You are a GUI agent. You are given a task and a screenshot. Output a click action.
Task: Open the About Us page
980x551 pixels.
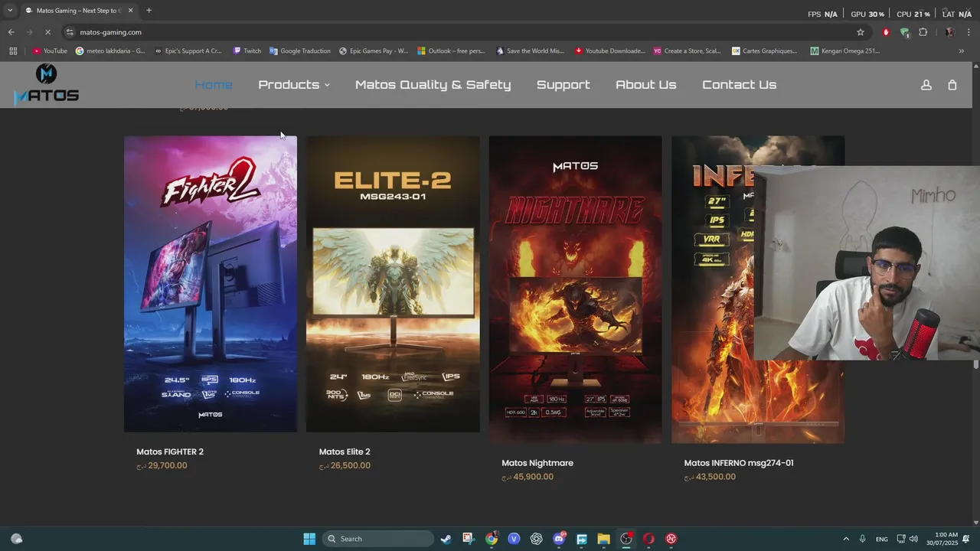point(646,85)
